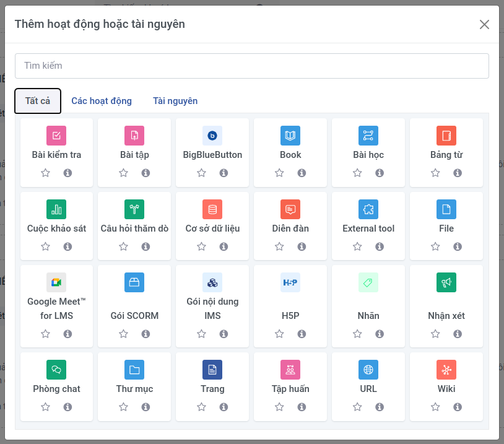The height and width of the screenshot is (444, 504).
Task: Mark File as favorite with star
Action: tap(435, 246)
